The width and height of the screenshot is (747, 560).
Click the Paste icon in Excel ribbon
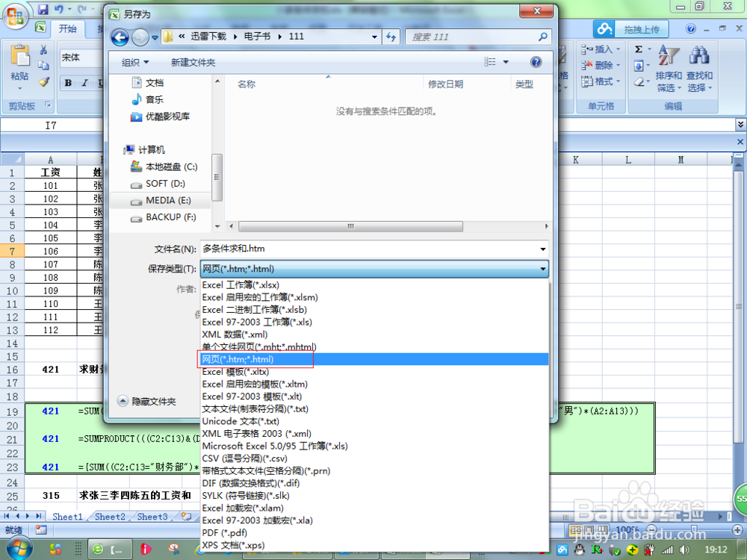[x=20, y=56]
